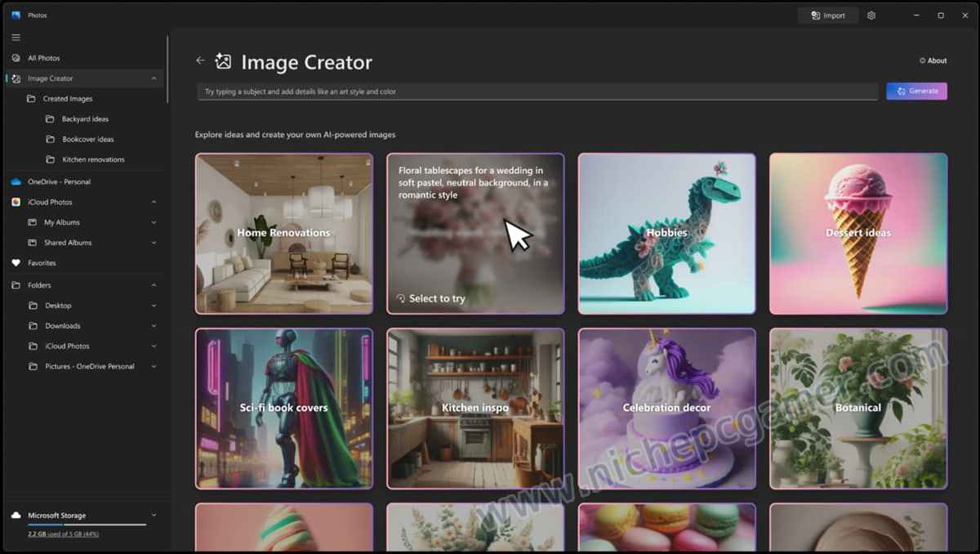
Task: Click the All Photos icon in sidebar
Action: (x=16, y=58)
